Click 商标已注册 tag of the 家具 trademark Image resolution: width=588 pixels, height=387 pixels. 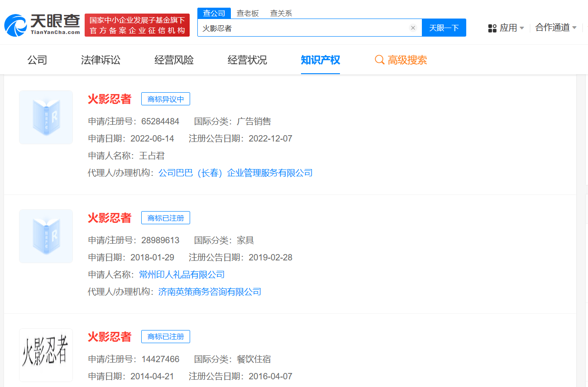166,218
